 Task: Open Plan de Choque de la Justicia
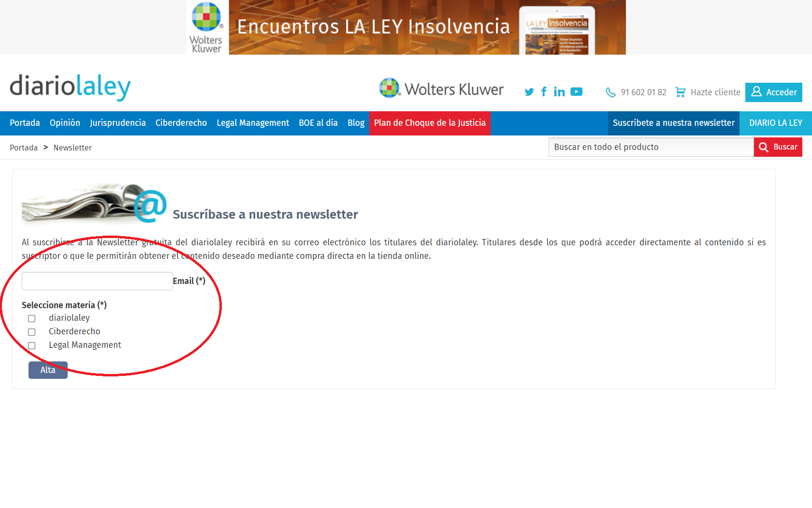(430, 123)
